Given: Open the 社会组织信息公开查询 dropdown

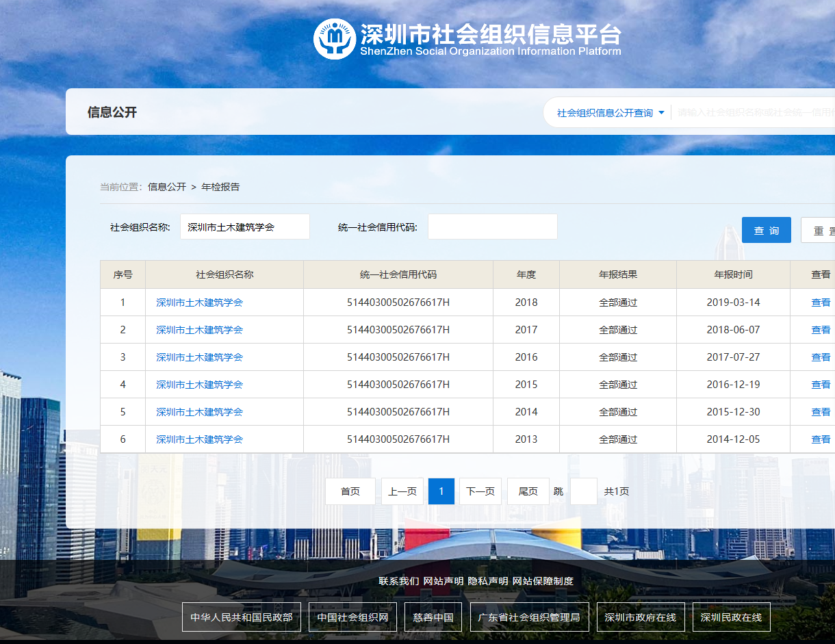Looking at the screenshot, I should click(611, 113).
